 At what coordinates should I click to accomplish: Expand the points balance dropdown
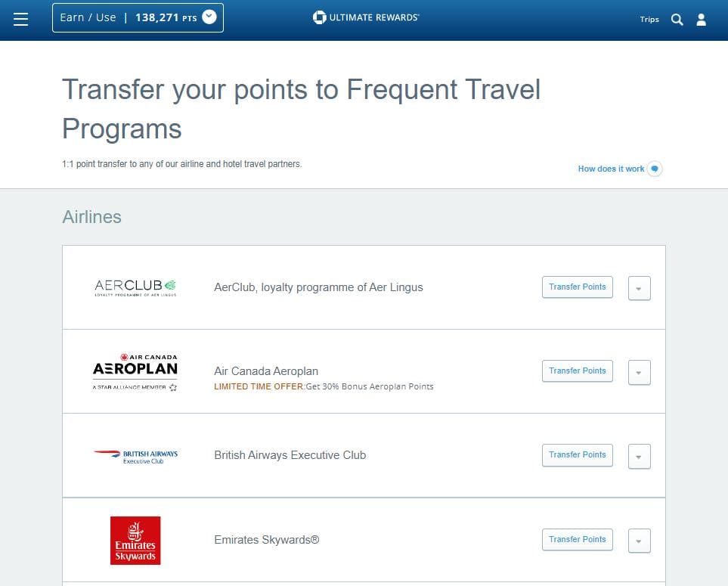click(x=209, y=18)
